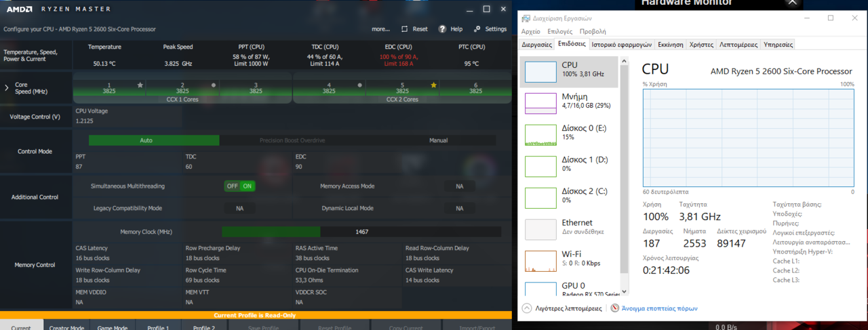Click the Legacy Compatibility Mode NA field
The height and width of the screenshot is (330, 868).
pos(239,208)
